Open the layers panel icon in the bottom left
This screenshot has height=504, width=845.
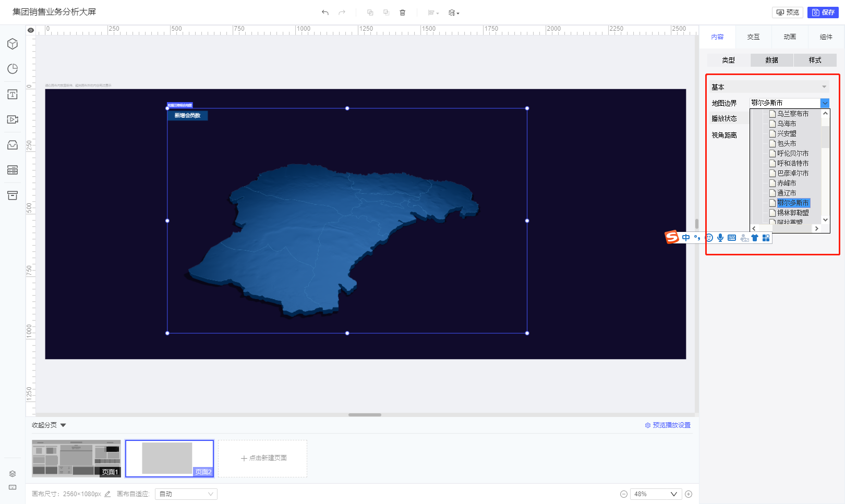(x=13, y=474)
